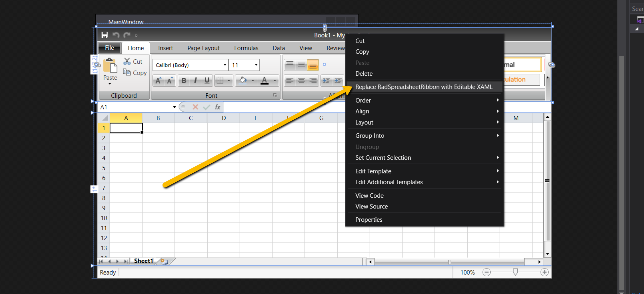This screenshot has height=294, width=644.
Task: Toggle Bold formatting
Action: click(x=184, y=80)
